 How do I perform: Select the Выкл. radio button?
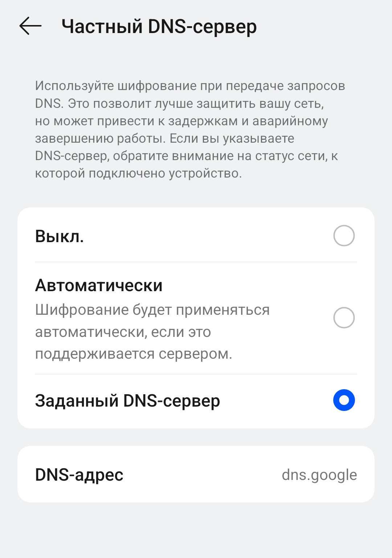pos(344,236)
